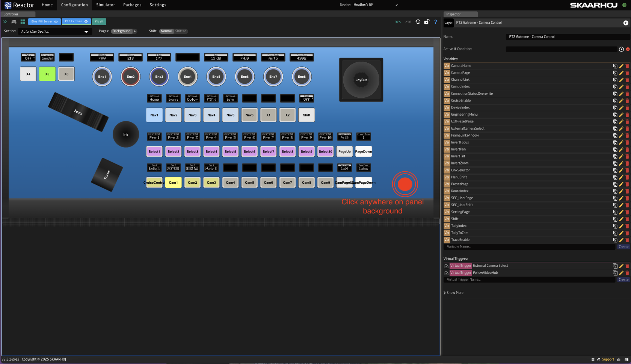This screenshot has height=364, width=631.
Task: Select the Controller tab
Action: pos(18,14)
